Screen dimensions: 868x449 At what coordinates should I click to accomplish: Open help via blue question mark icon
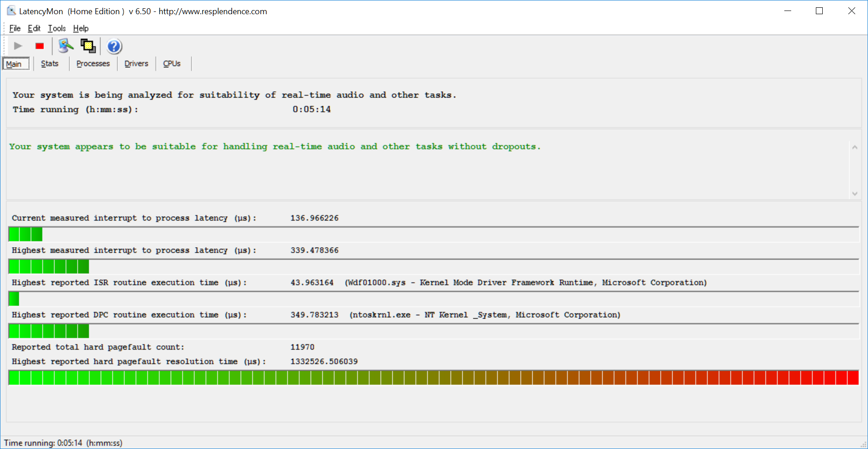coord(114,46)
